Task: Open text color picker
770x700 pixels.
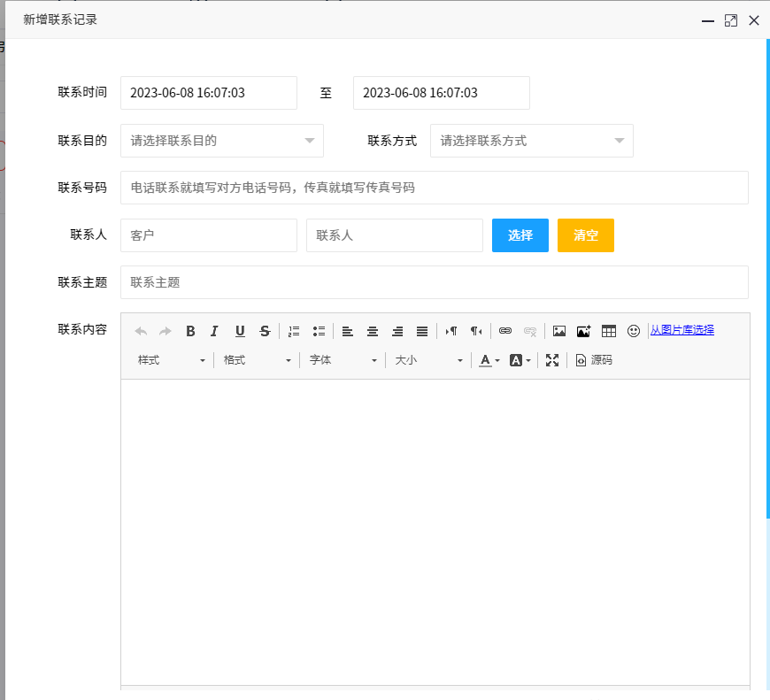Action: coord(489,360)
